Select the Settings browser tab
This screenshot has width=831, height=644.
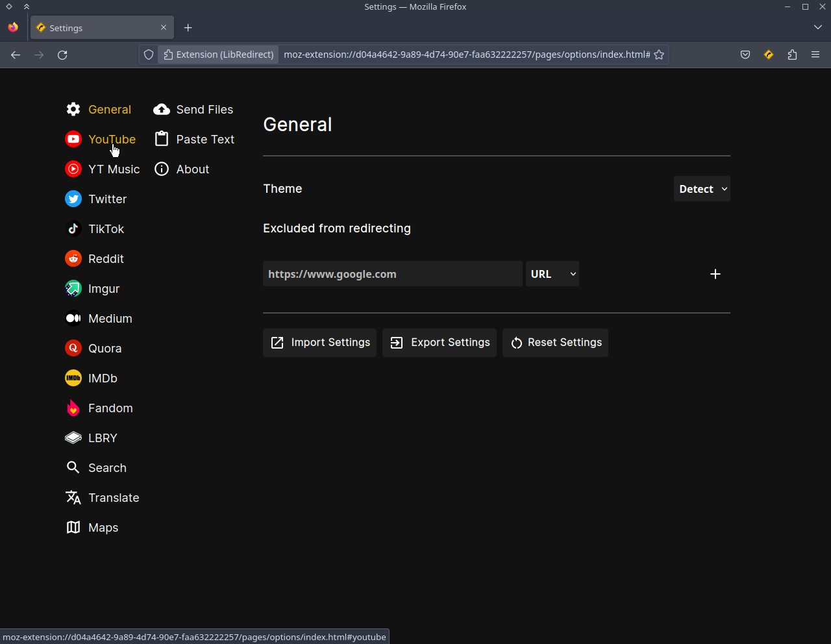(x=102, y=28)
